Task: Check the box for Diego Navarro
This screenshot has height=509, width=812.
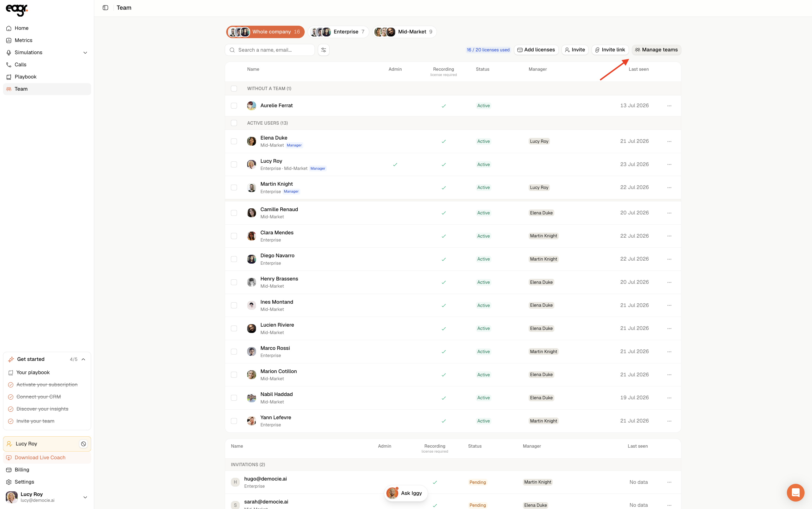Action: tap(234, 259)
